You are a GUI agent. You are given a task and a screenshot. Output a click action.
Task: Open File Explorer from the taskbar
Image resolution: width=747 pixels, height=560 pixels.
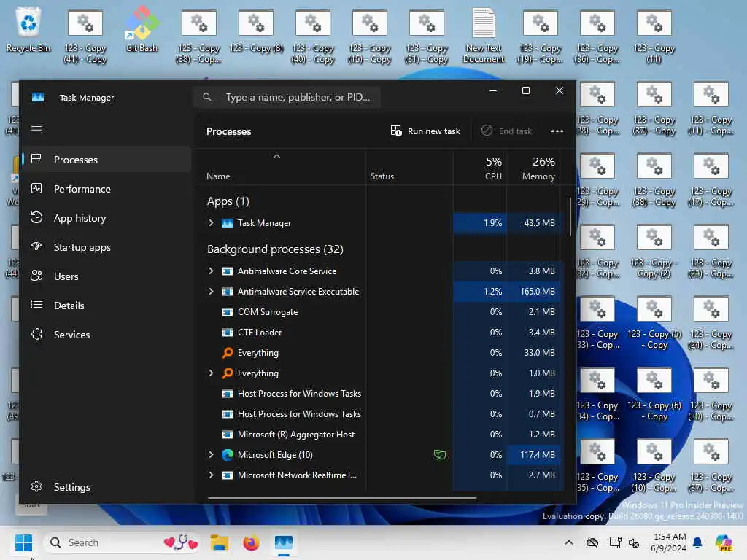click(x=219, y=542)
